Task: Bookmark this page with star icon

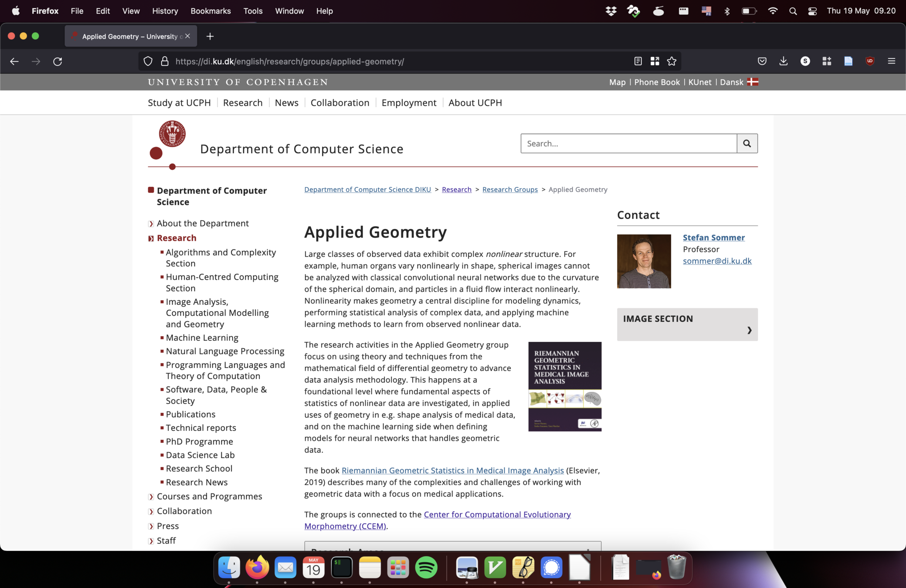Action: click(672, 61)
